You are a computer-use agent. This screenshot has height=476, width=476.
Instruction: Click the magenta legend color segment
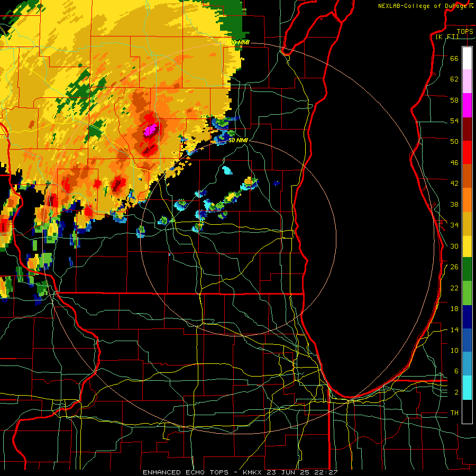pyautogui.click(x=467, y=105)
